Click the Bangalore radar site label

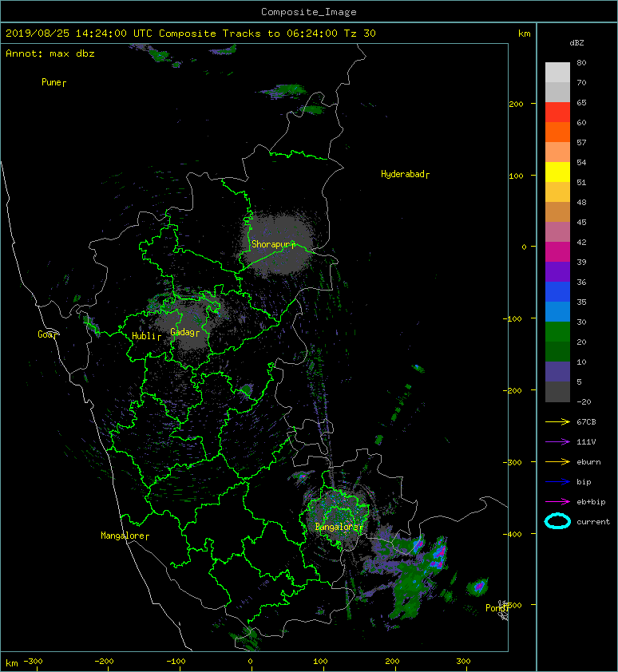339,527
